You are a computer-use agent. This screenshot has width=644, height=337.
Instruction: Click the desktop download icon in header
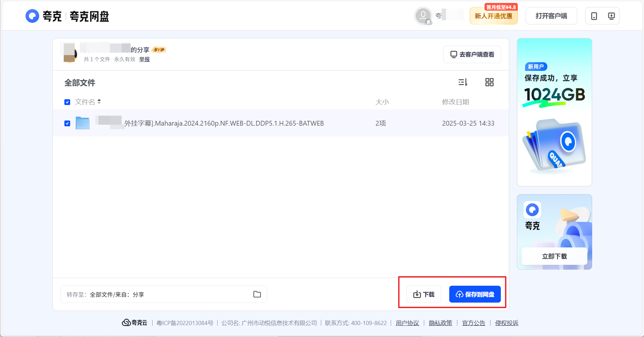point(611,16)
